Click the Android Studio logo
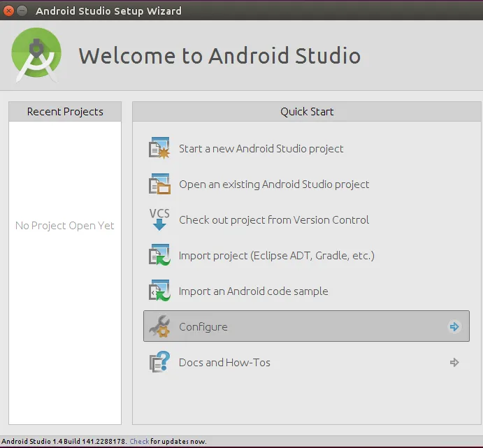 [36, 55]
